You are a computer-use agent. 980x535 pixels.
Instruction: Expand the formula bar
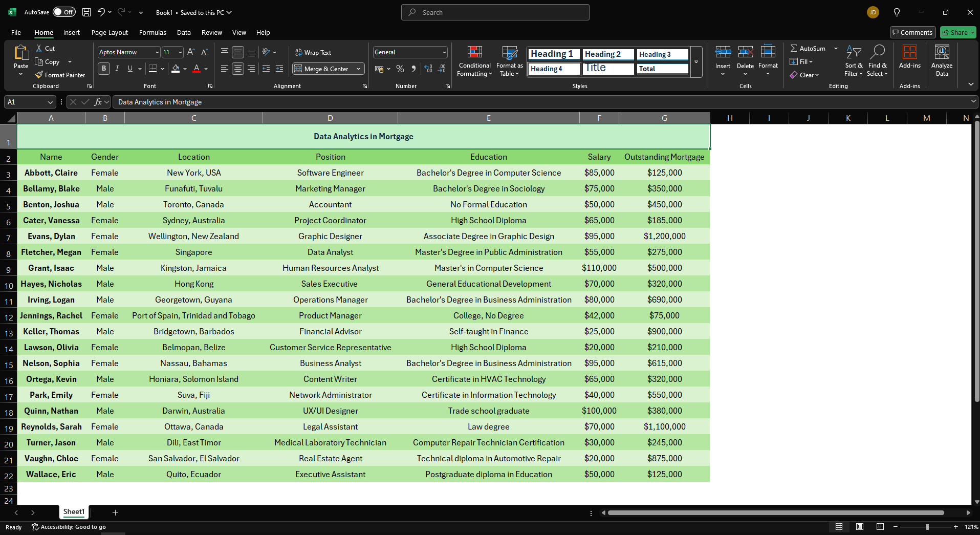[x=973, y=102]
